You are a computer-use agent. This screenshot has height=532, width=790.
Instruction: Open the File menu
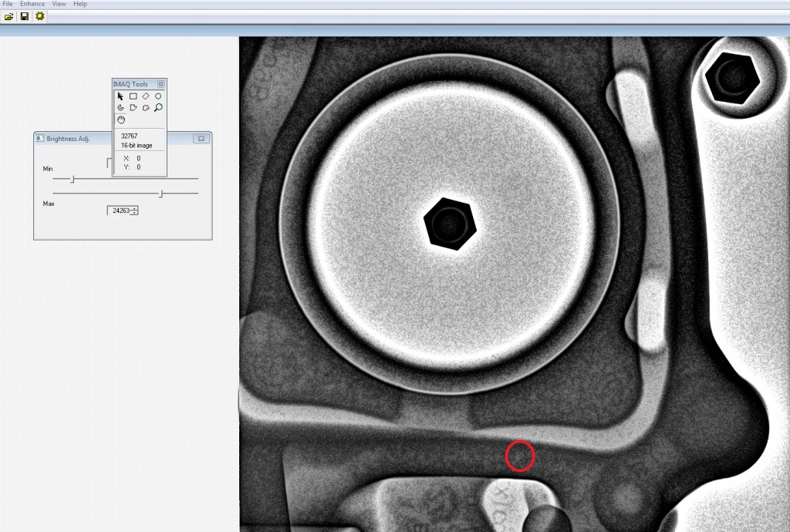[x=8, y=4]
